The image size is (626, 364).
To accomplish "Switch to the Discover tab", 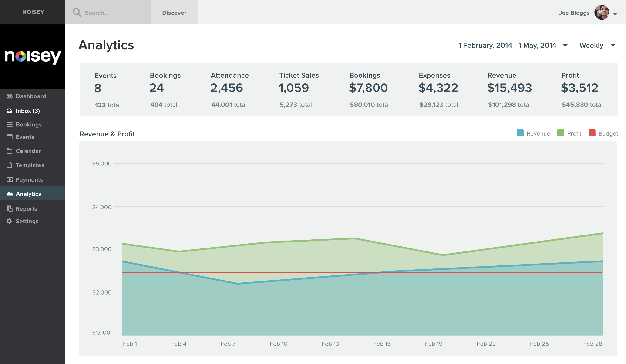I will (174, 13).
